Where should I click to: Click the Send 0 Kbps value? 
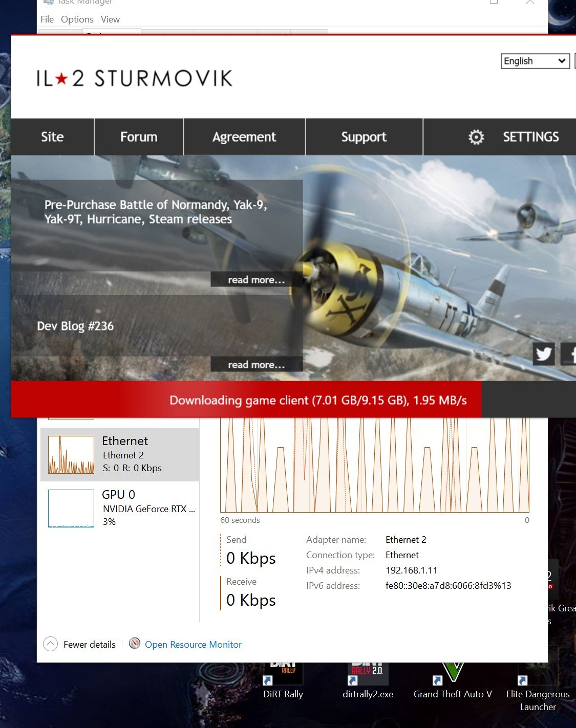[251, 558]
